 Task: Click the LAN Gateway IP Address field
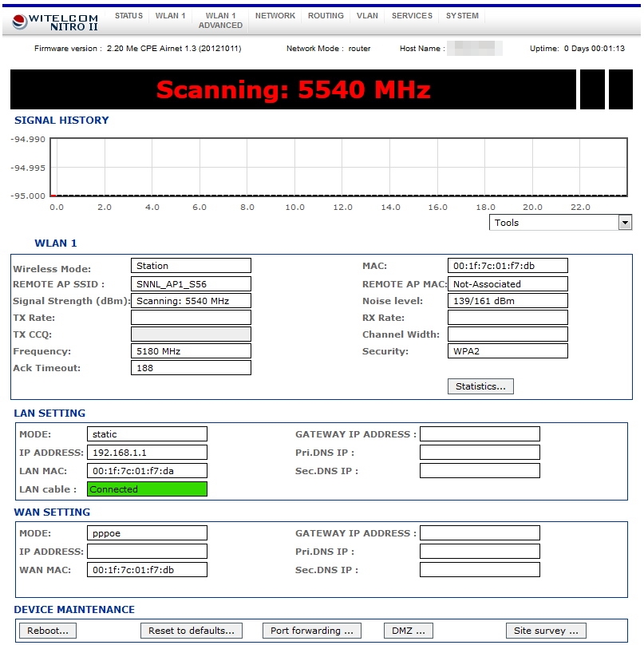[480, 434]
